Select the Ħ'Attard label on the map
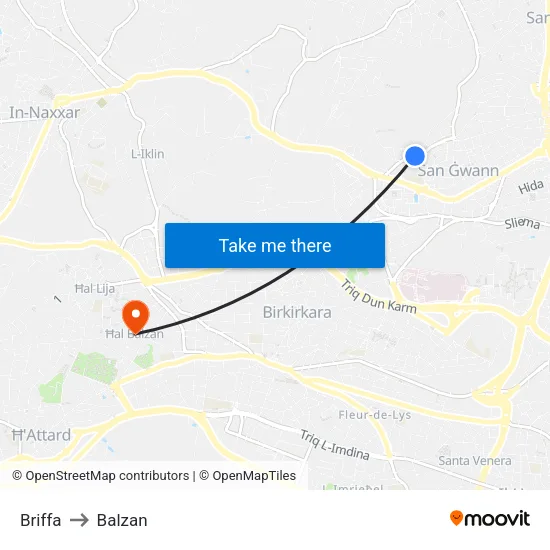The height and width of the screenshot is (550, 550). [41, 435]
